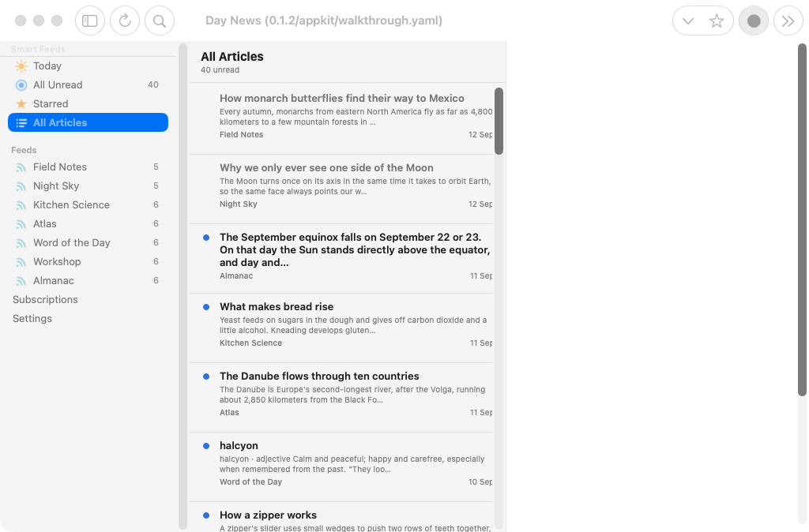Viewport: 809px width, 532px height.
Task: Star the article with the star icon
Action: 717,21
